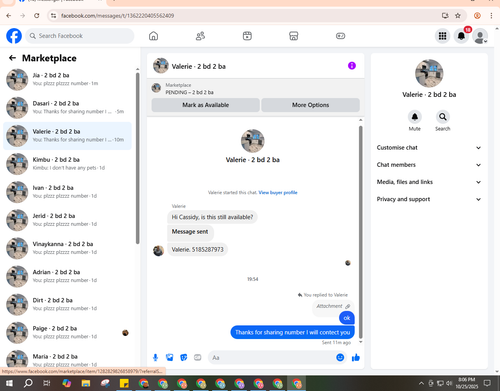This screenshot has height=391, width=500.
Task: Go back using the Marketplace back arrow
Action: pos(12,58)
